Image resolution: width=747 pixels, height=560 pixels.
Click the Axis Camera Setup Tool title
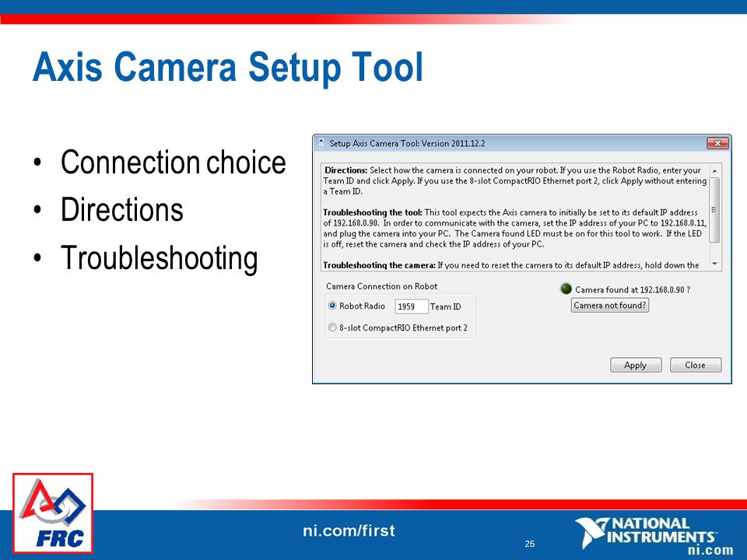pyautogui.click(x=228, y=67)
